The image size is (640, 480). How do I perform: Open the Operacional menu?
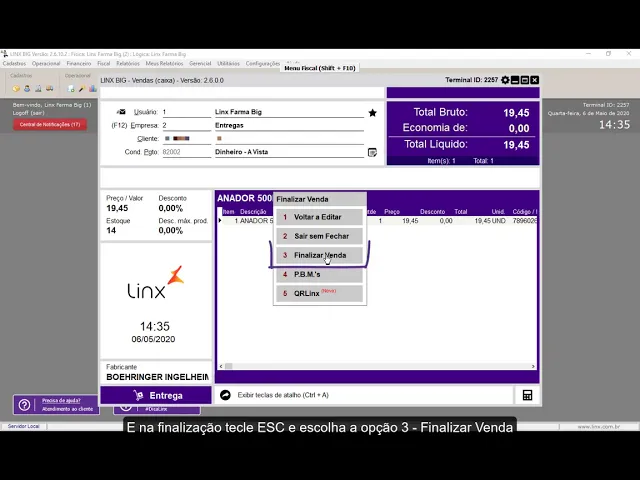pyautogui.click(x=46, y=64)
